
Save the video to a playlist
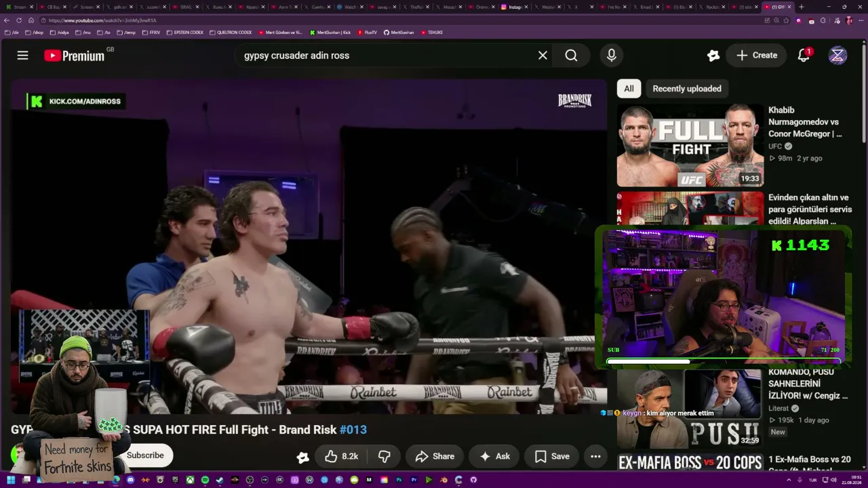pyautogui.click(x=552, y=456)
